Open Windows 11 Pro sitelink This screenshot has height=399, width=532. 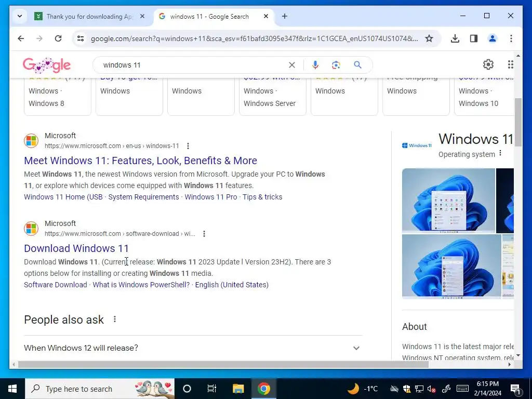(x=211, y=197)
